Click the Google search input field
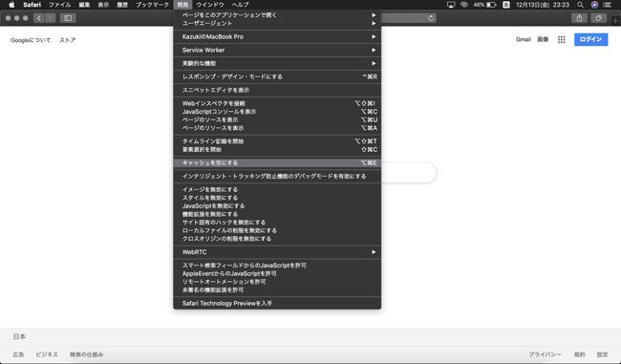621x364 pixels. (408, 173)
